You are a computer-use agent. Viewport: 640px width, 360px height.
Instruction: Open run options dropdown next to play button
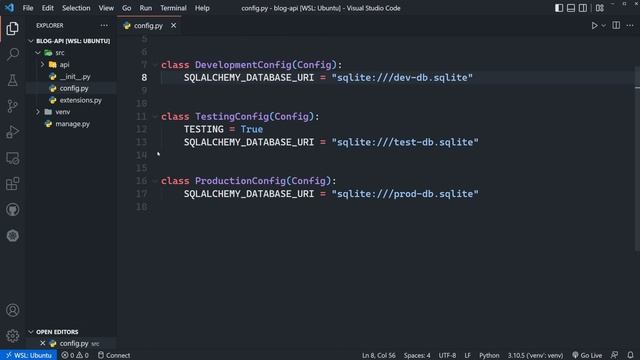click(x=604, y=25)
